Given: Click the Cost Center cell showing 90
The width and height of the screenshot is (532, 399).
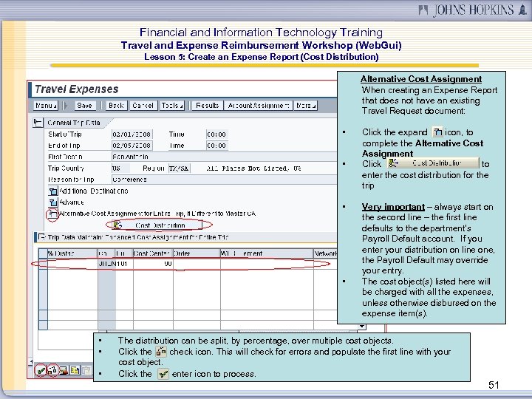Looking at the screenshot, I should click(153, 264).
